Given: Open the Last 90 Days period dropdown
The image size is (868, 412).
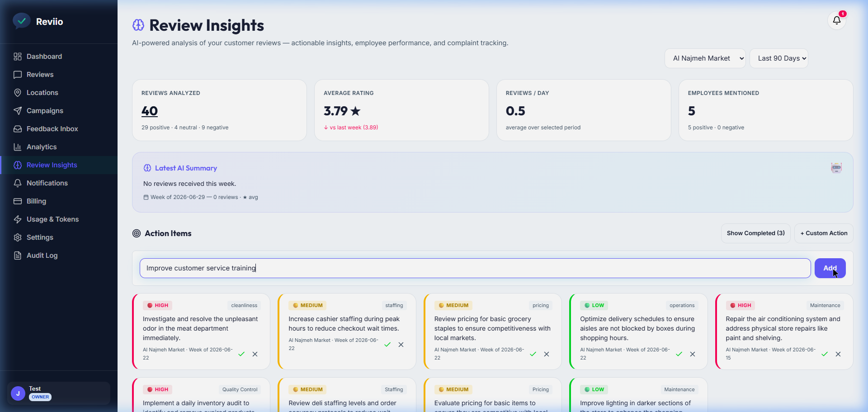Looking at the screenshot, I should point(779,58).
